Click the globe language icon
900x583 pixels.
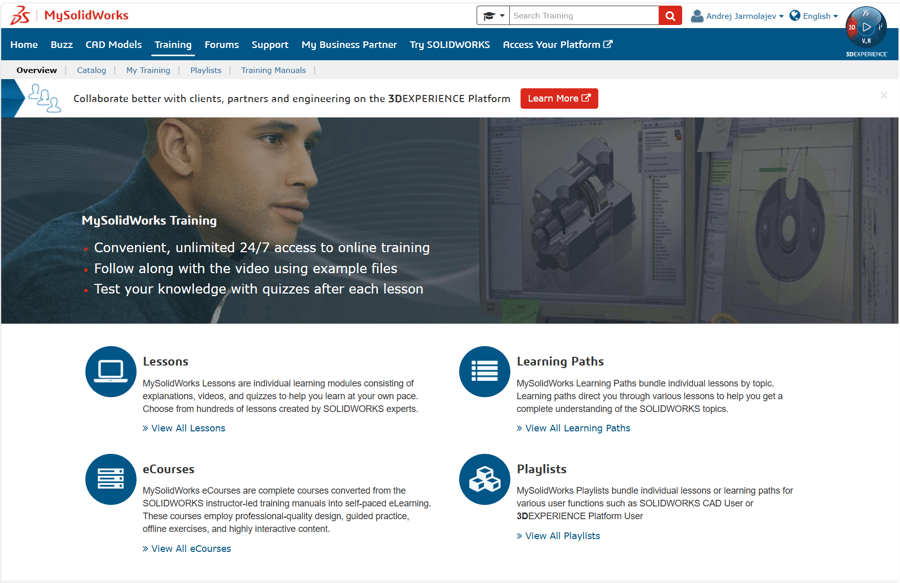(x=795, y=15)
